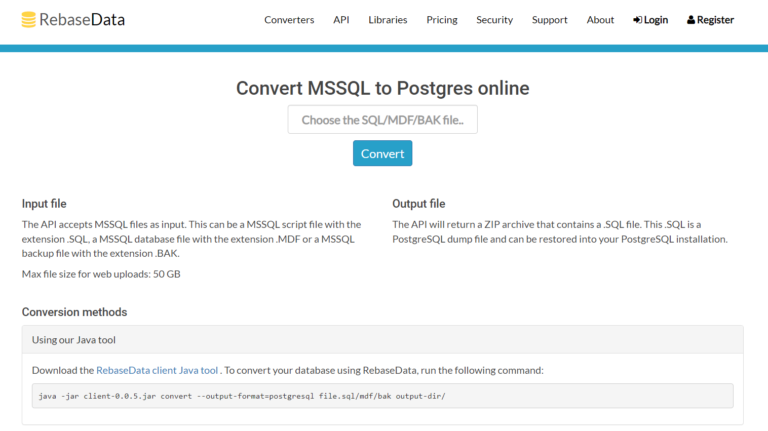Click the Register link

click(x=710, y=20)
